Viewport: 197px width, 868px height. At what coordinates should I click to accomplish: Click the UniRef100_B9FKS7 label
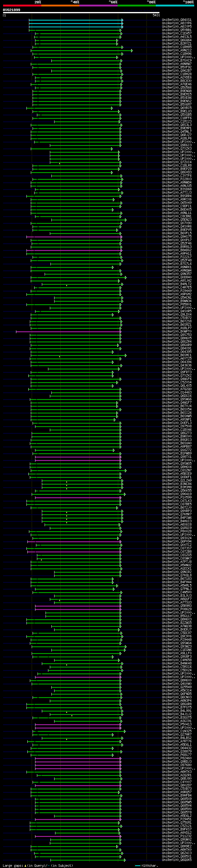pyautogui.click(x=177, y=829)
